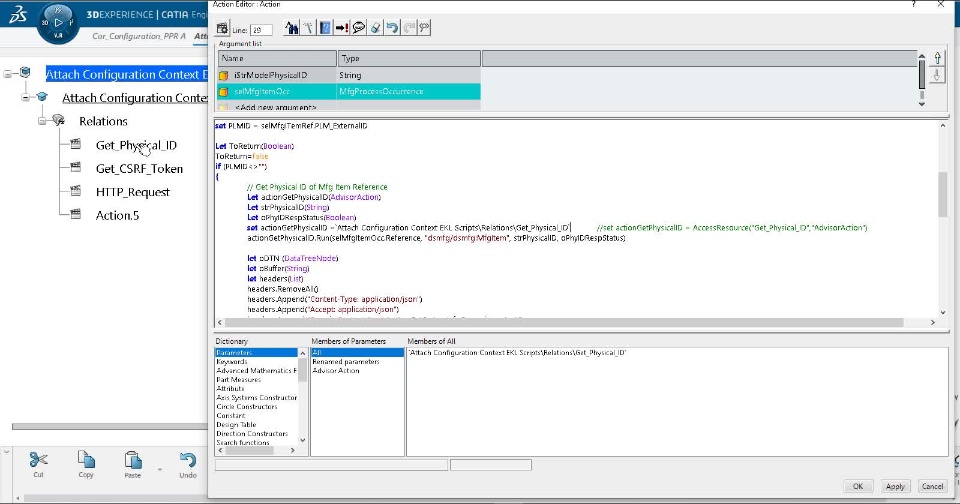
Task: Select HTTP_Request relation in the tree
Action: (x=133, y=192)
